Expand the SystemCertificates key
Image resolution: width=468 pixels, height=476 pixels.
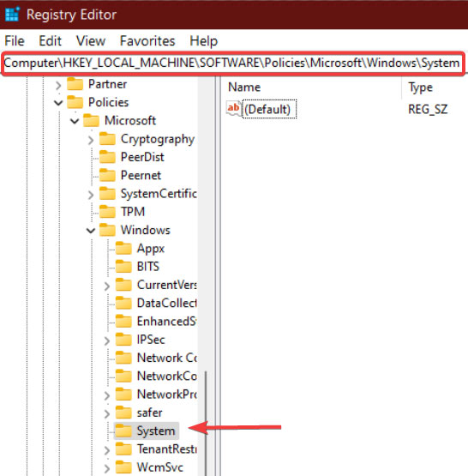click(91, 195)
